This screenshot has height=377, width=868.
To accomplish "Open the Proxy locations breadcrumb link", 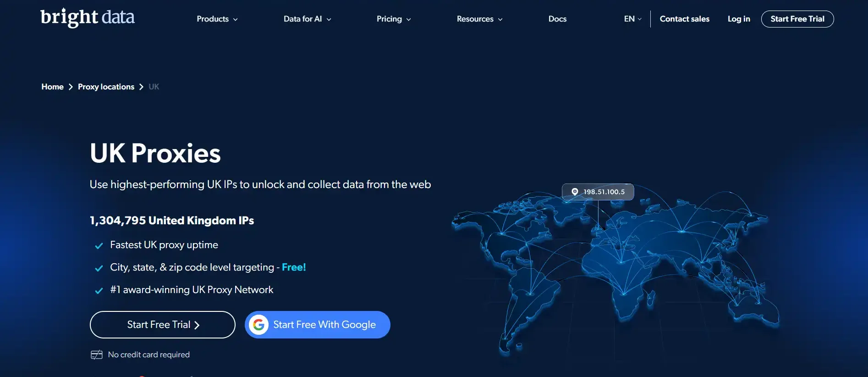I will [x=106, y=87].
